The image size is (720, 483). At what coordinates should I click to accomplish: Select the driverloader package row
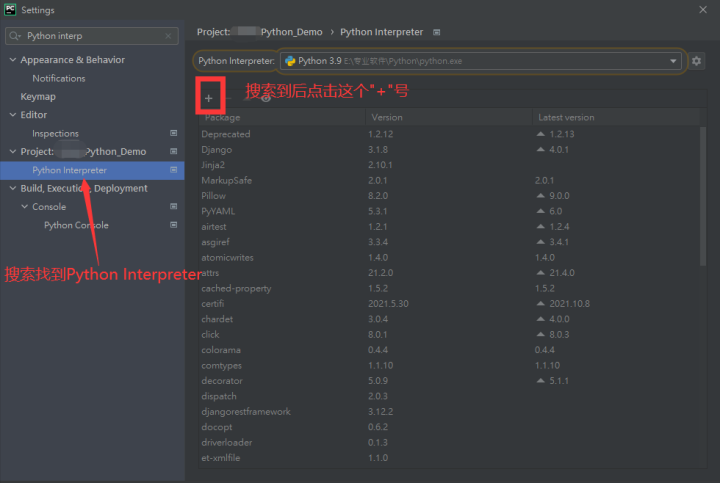[x=449, y=443]
